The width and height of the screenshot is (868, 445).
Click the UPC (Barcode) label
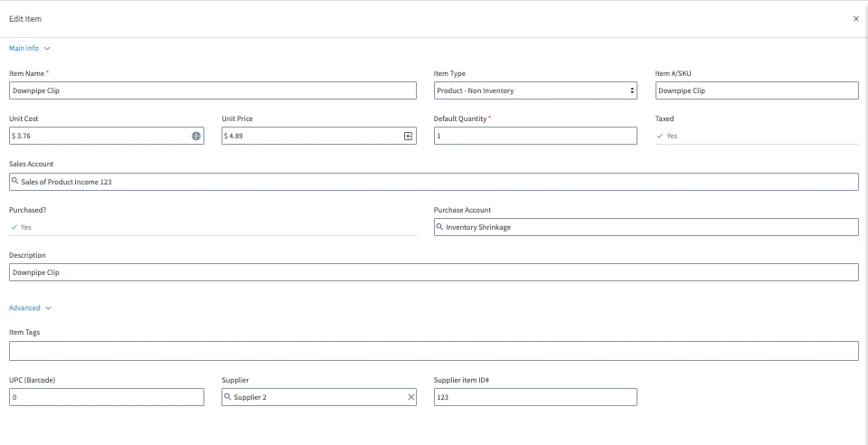pyautogui.click(x=33, y=380)
